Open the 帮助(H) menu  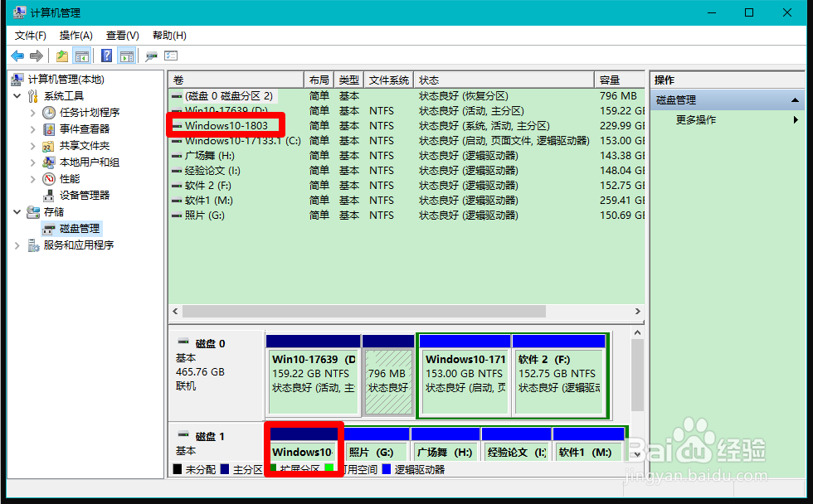click(169, 35)
